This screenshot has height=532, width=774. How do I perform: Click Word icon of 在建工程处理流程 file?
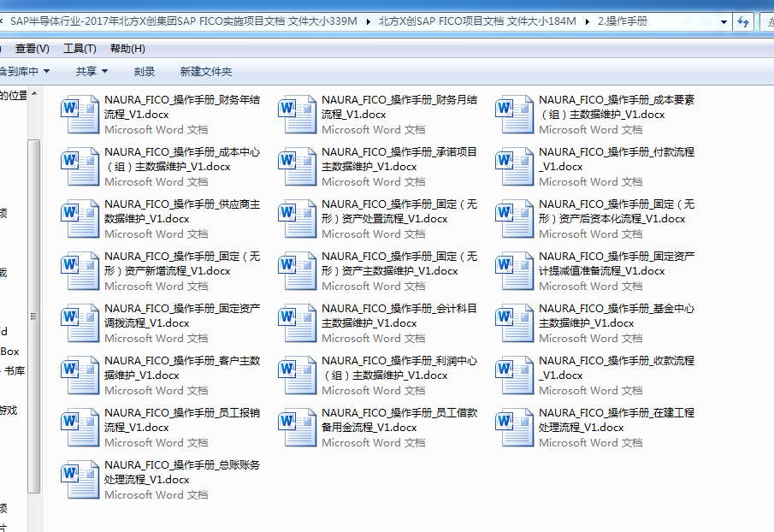[514, 428]
